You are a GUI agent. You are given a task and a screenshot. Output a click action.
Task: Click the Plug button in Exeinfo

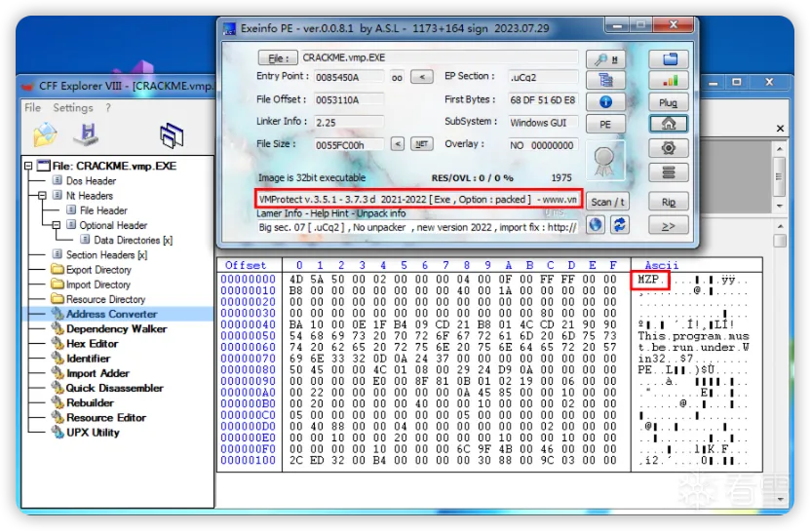click(x=669, y=102)
